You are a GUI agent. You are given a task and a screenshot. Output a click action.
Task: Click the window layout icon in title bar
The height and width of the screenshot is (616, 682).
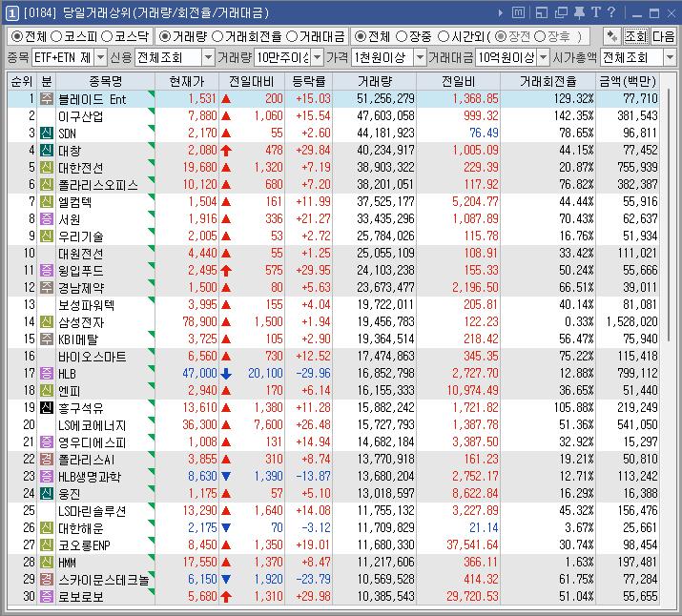542,13
